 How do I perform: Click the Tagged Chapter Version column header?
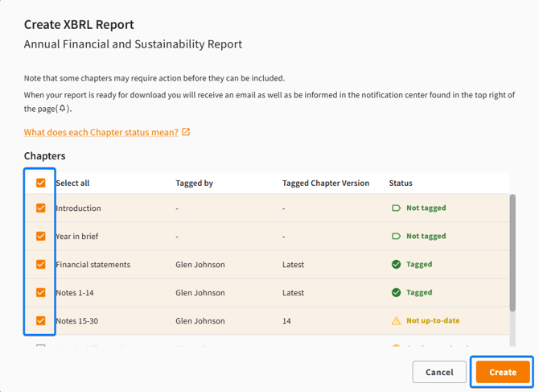coord(325,183)
